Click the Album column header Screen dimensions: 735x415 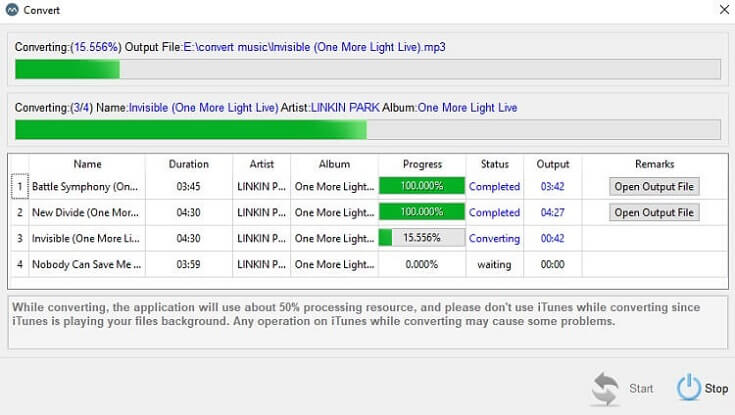tap(333, 164)
